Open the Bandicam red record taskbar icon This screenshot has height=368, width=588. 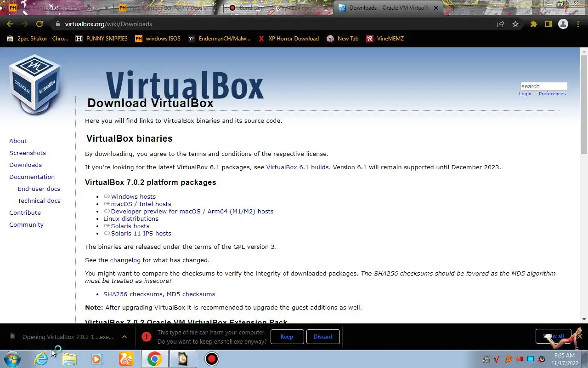pos(212,359)
